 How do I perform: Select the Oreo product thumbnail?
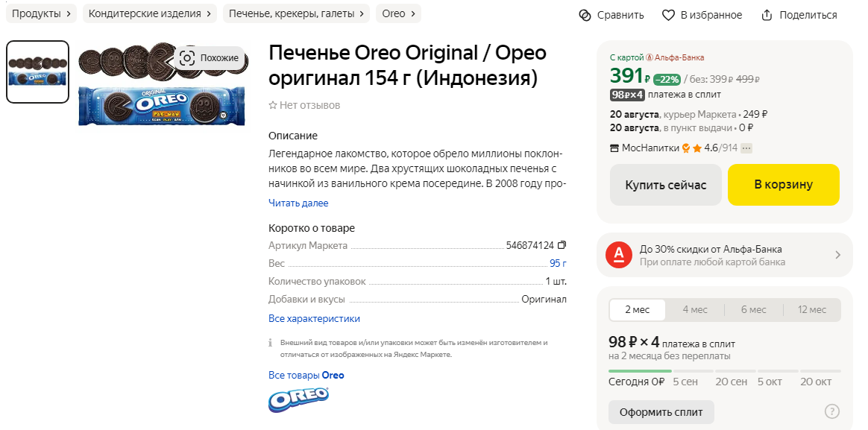coord(37,72)
